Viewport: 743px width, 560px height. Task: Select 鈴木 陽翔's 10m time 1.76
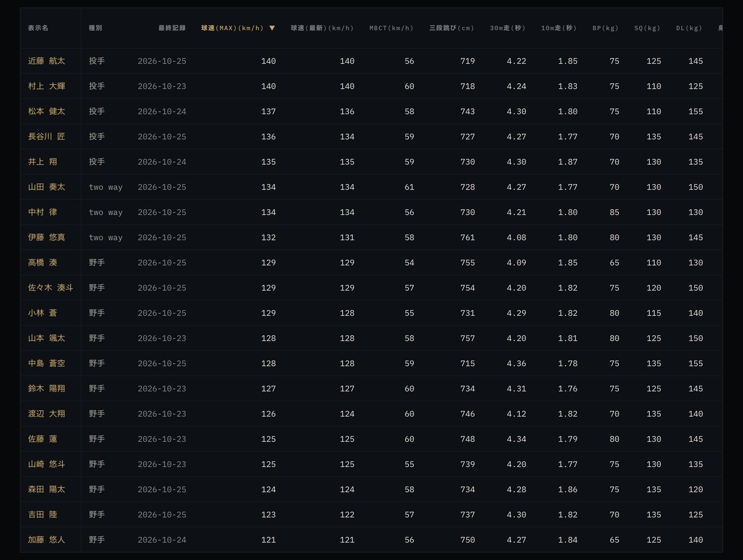point(568,389)
